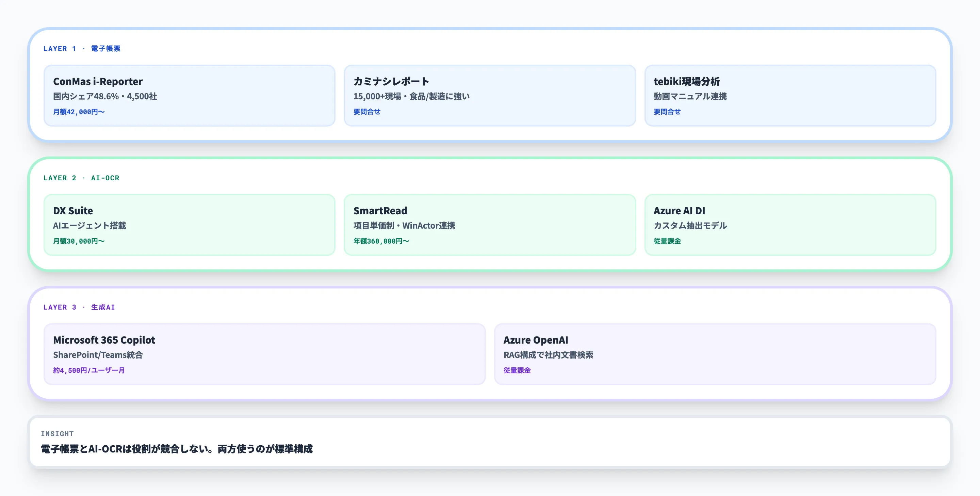980x496 pixels.
Task: Select the SmartRead card
Action: [490, 225]
